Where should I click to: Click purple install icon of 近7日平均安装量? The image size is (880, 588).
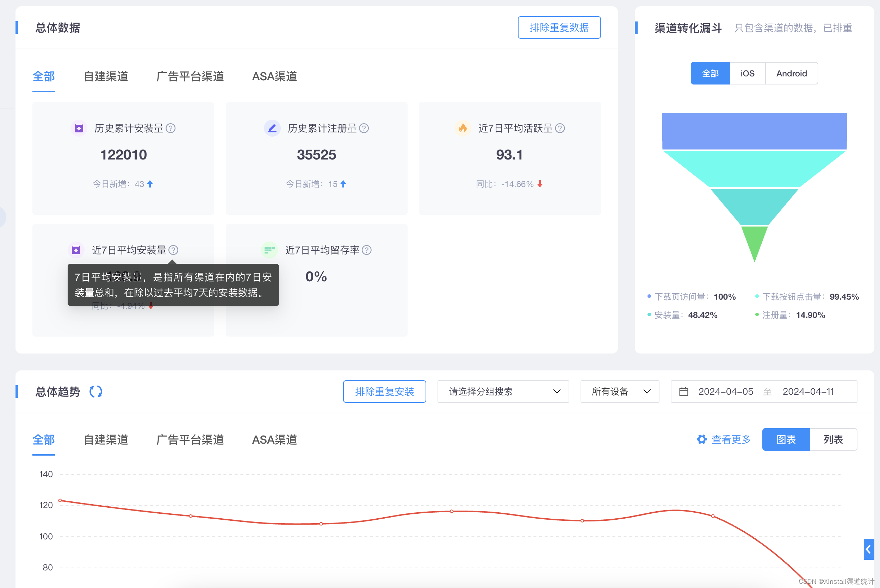pos(76,250)
